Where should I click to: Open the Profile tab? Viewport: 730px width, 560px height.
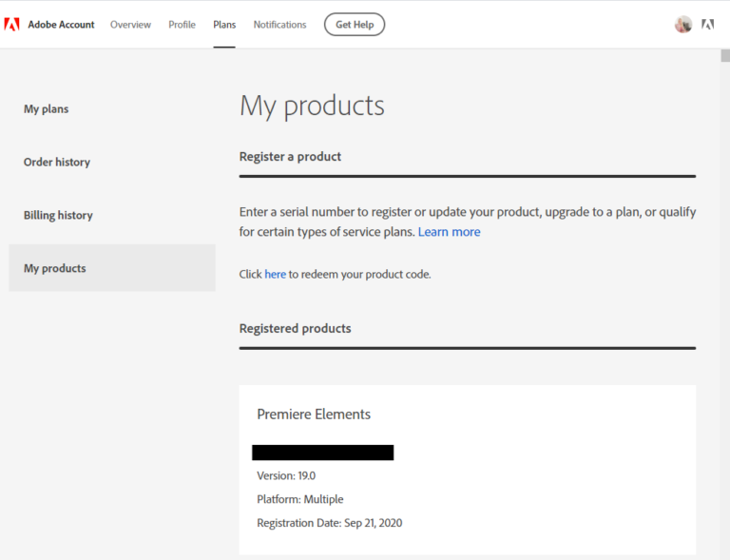click(182, 25)
